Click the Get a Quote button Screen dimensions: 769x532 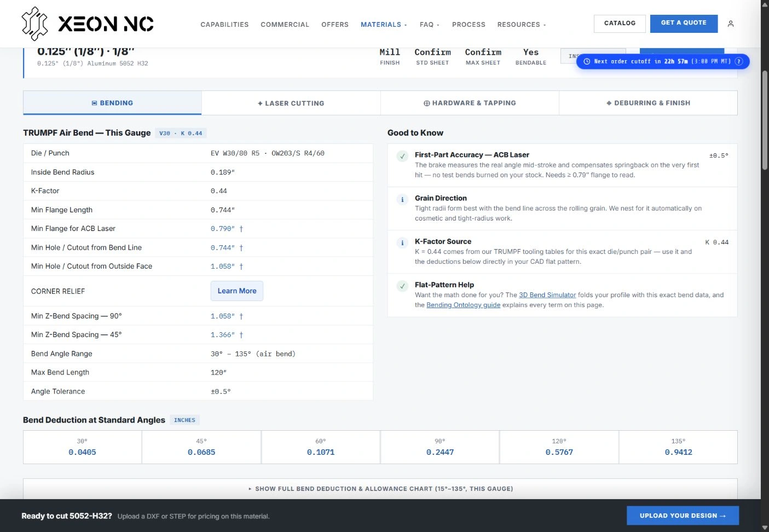[684, 24]
